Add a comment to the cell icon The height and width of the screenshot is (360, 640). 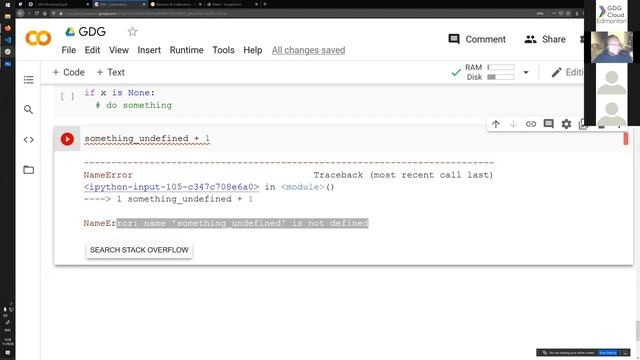[549, 124]
